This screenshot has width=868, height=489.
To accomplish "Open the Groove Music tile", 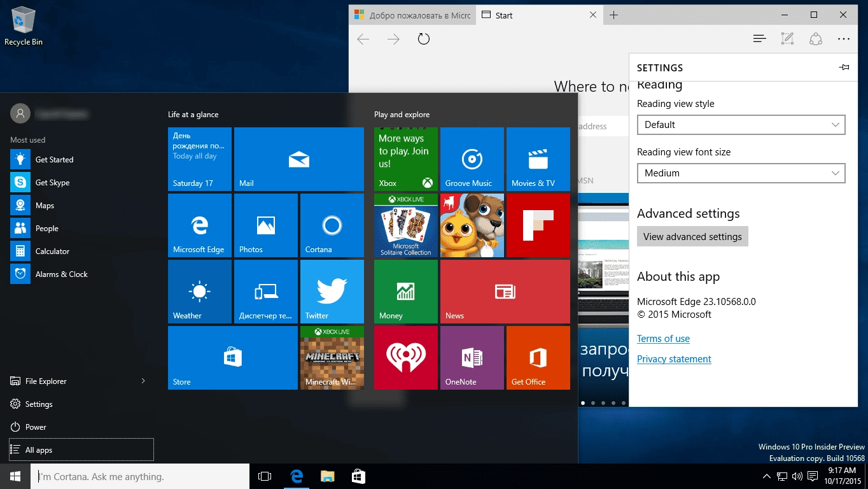I will (x=472, y=159).
